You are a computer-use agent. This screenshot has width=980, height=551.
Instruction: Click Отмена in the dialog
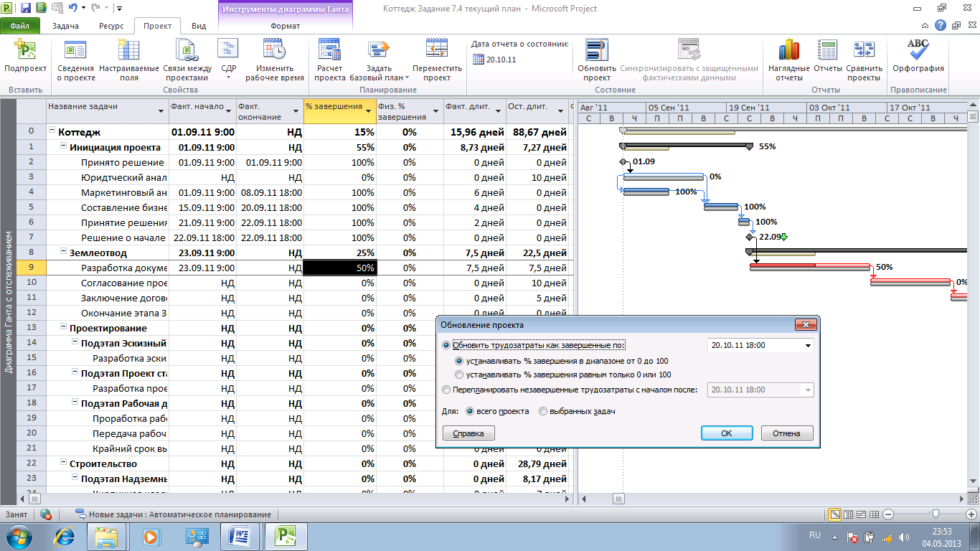point(786,433)
